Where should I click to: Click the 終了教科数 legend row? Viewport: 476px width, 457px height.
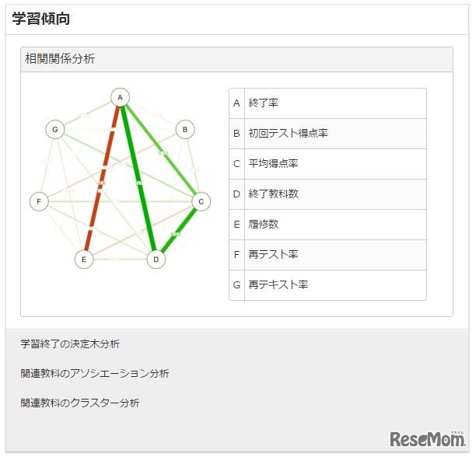327,194
